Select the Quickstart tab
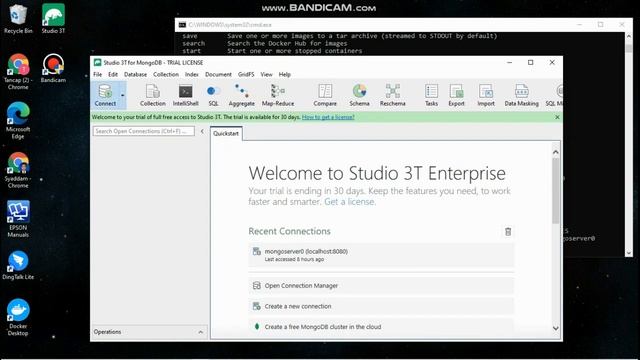The image size is (640, 360). click(x=226, y=133)
